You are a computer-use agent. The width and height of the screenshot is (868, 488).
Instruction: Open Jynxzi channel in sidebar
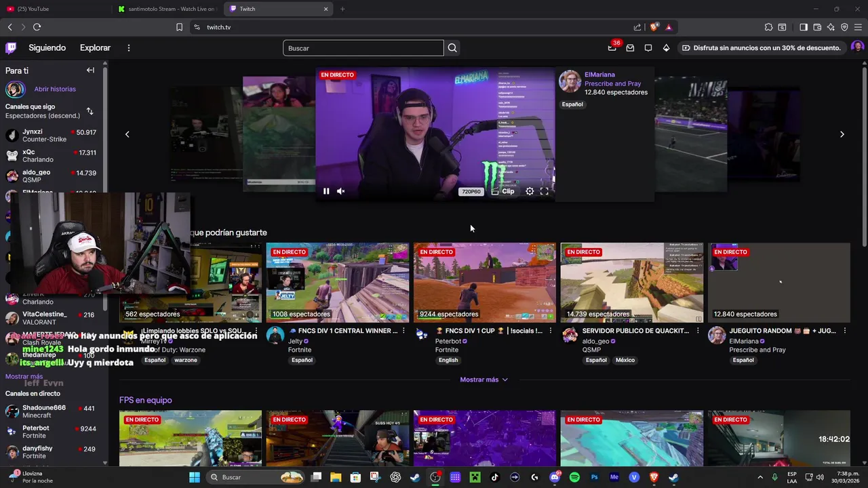52,136
